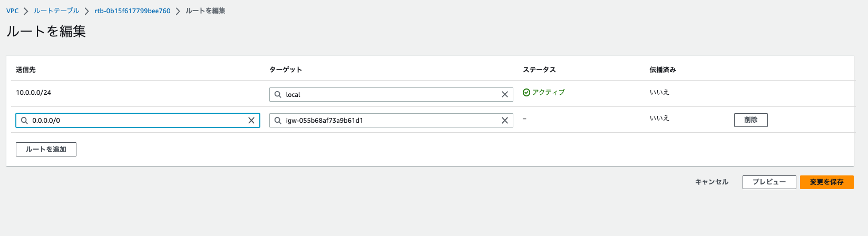
Task: Clear the igw-055b68af73a9b61d1 target with X
Action: point(504,121)
